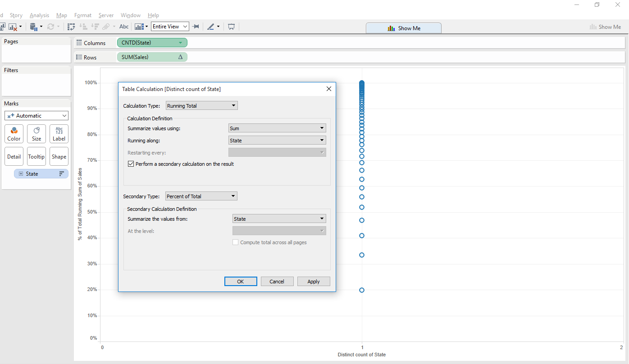Open the Summarize the values from dropdown

[x=279, y=219]
